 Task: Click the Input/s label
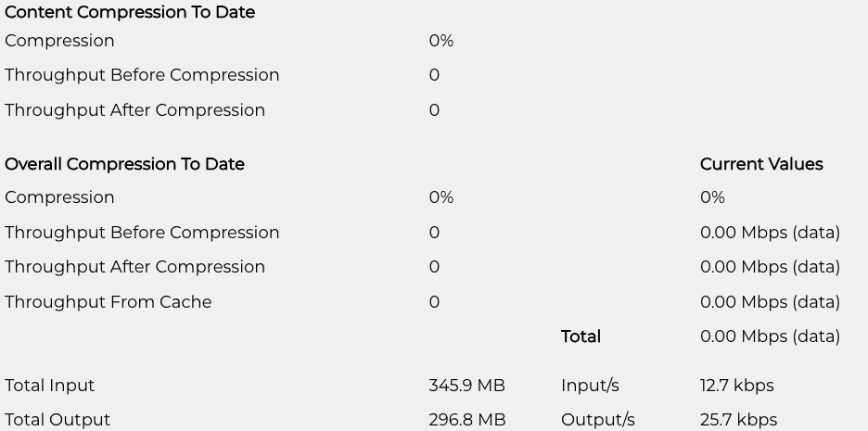[x=590, y=386]
